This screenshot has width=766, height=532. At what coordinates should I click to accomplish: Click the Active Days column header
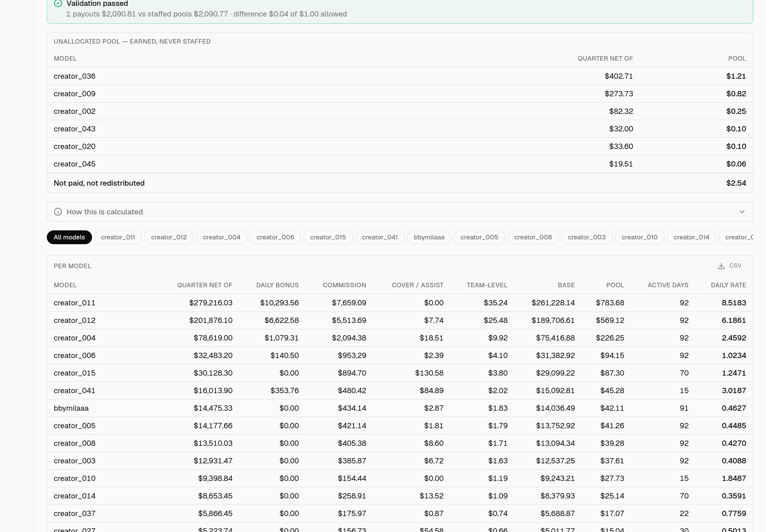pyautogui.click(x=668, y=285)
